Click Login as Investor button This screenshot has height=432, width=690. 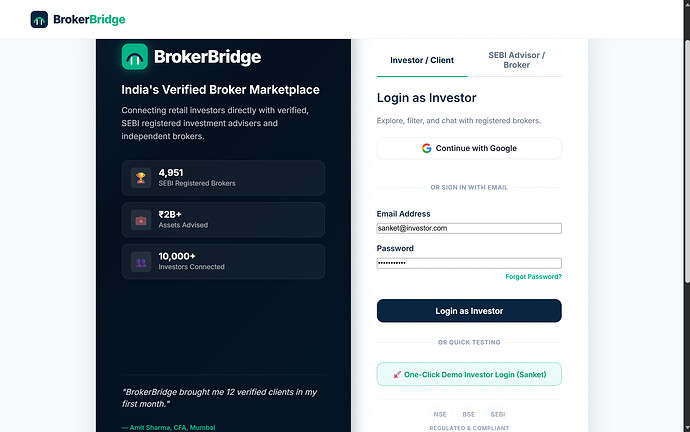[x=469, y=311]
